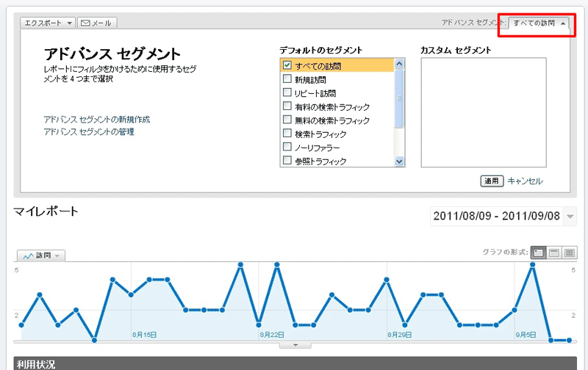Click the segment list scroll-down arrow
Image resolution: width=588 pixels, height=370 pixels.
coord(400,162)
